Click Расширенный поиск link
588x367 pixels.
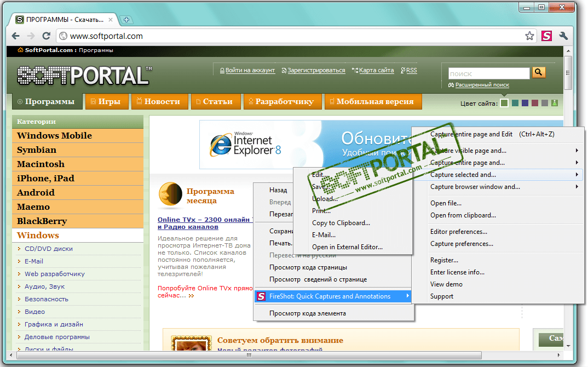tap(482, 85)
